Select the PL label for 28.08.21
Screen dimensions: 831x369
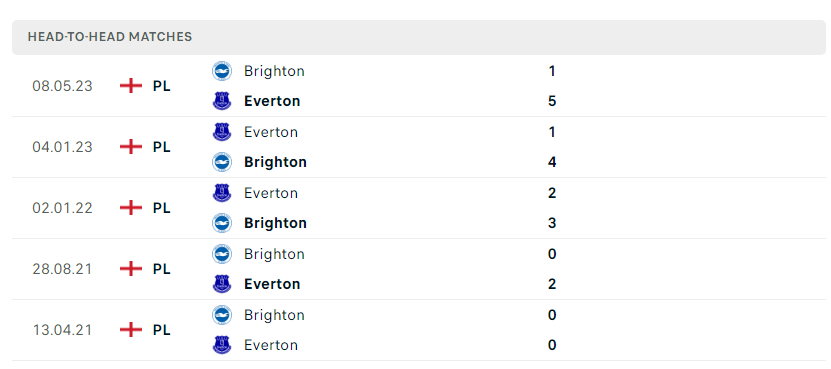point(162,269)
